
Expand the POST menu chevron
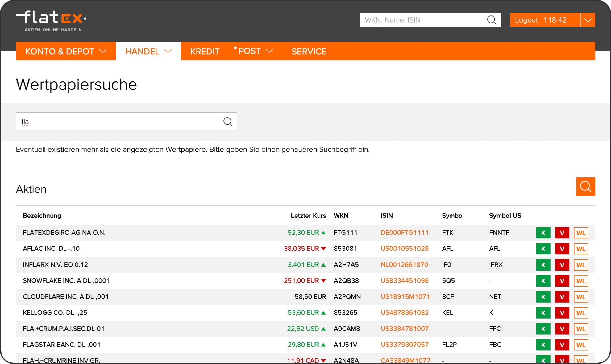(269, 51)
